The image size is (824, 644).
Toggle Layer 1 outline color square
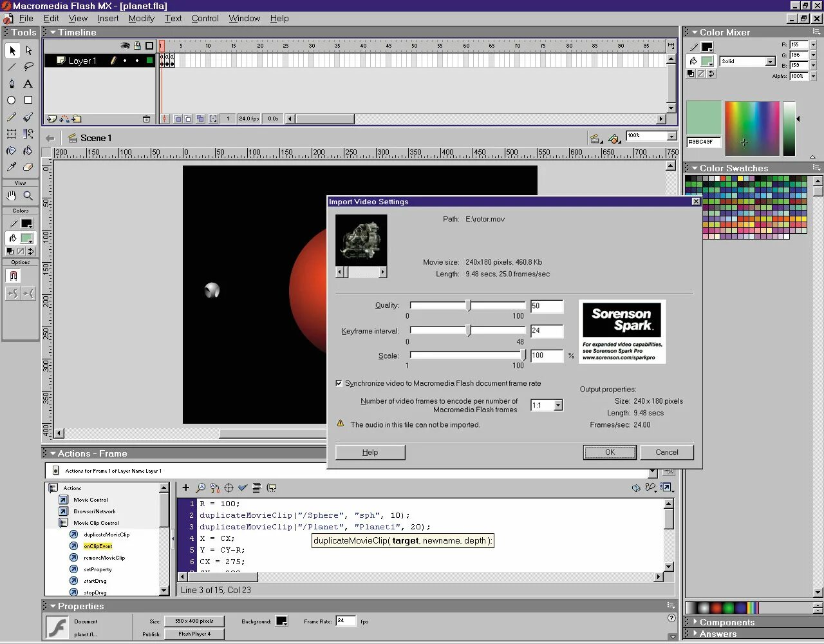click(x=149, y=61)
